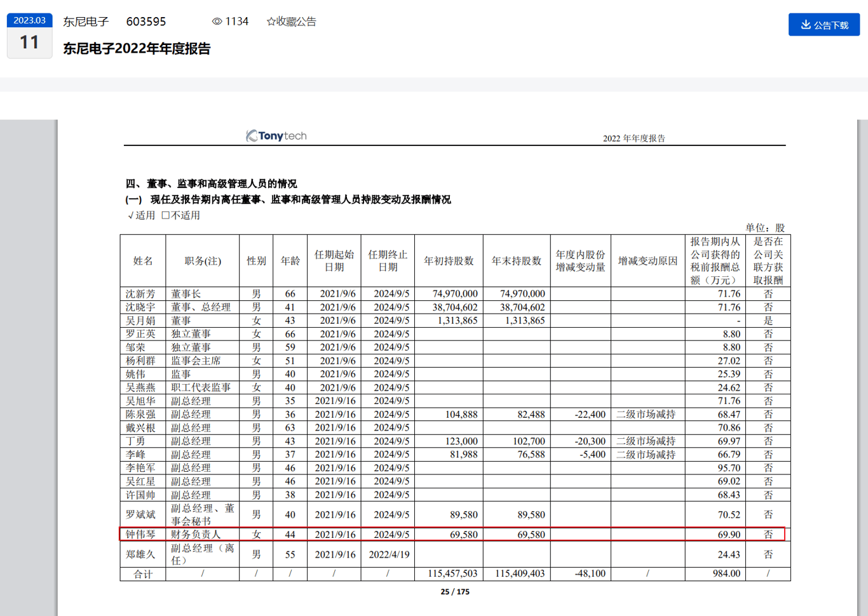This screenshot has width=868, height=616.
Task: Click the 姓名 column header
Action: (143, 261)
